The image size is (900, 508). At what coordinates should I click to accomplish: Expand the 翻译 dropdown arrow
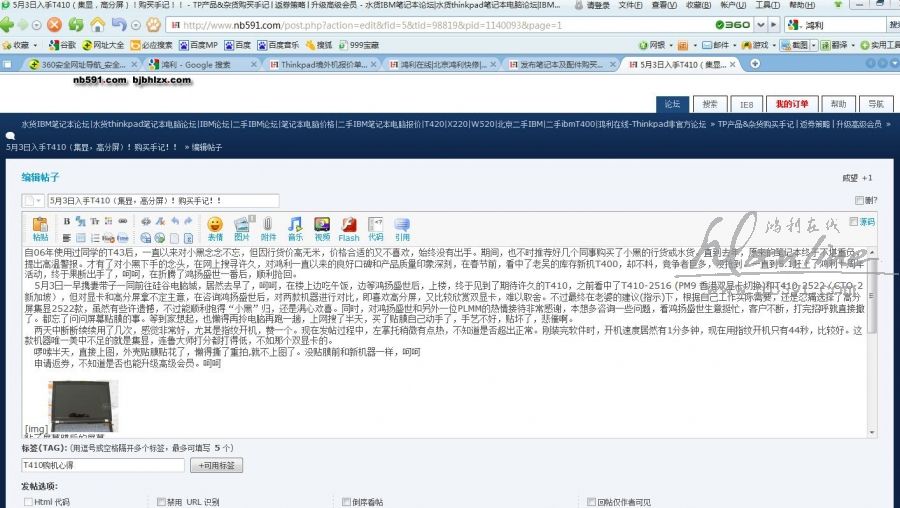[x=853, y=45]
